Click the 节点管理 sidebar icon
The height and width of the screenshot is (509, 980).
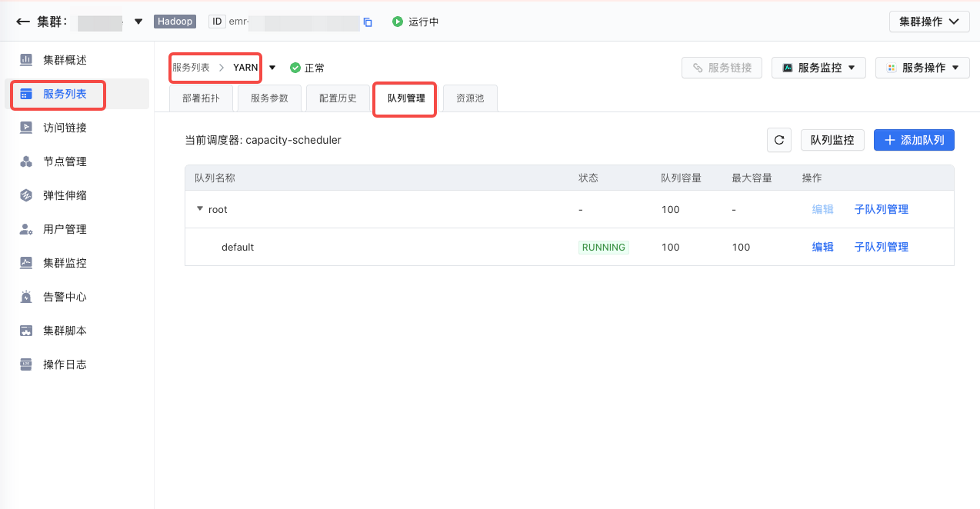[26, 161]
